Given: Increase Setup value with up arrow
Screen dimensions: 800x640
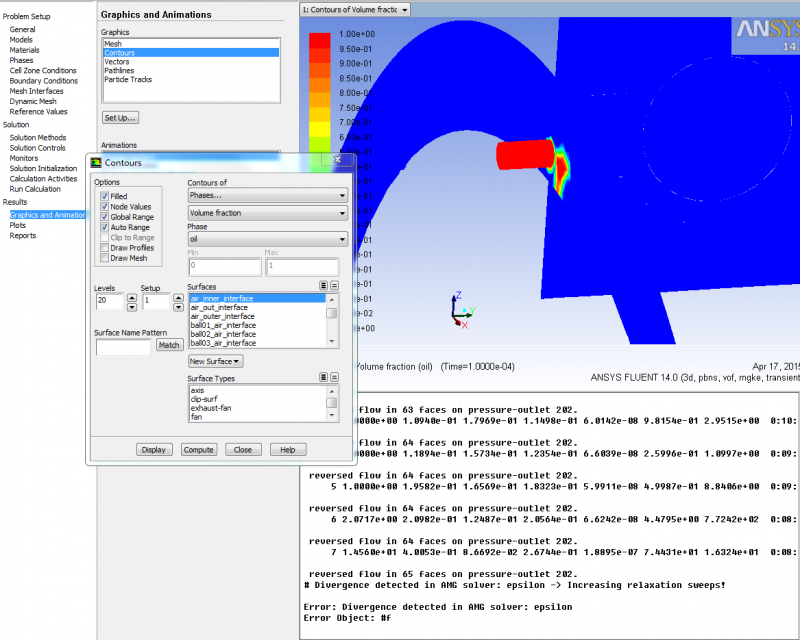Looking at the screenshot, I should [178, 298].
